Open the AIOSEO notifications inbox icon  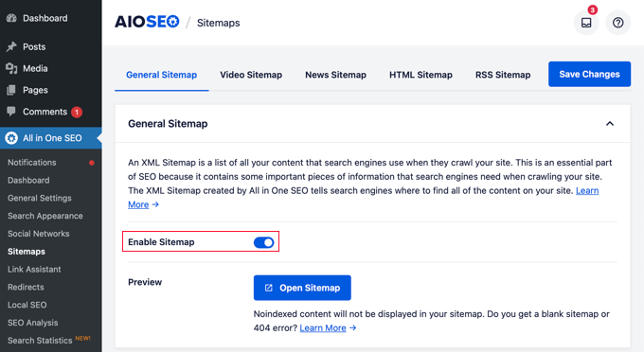[x=586, y=23]
